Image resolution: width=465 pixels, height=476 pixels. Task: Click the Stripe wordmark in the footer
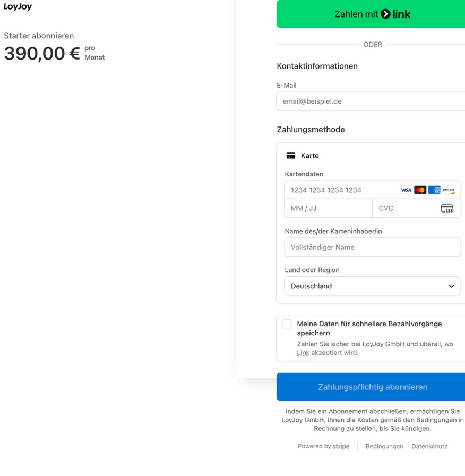(x=341, y=446)
